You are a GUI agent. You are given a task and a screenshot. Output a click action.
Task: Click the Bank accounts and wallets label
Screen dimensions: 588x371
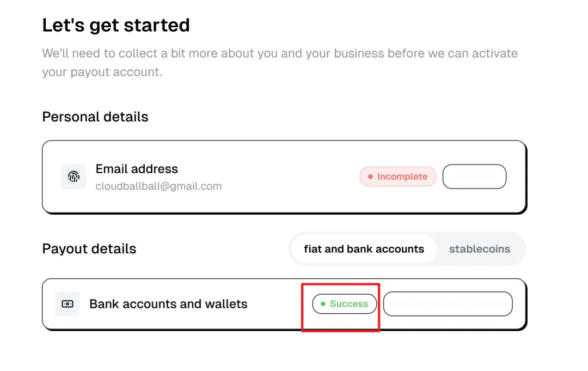pyautogui.click(x=168, y=304)
